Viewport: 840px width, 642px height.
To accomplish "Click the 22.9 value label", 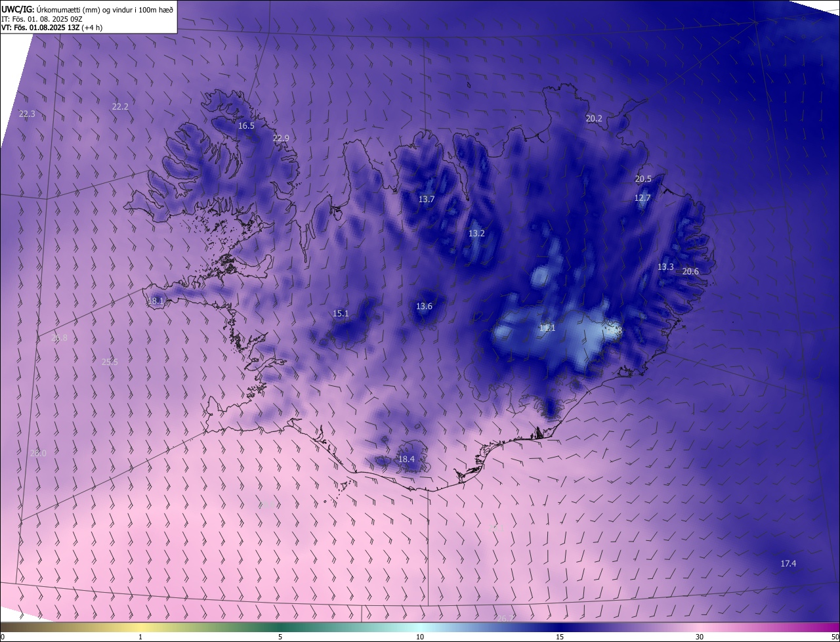I will [x=281, y=138].
